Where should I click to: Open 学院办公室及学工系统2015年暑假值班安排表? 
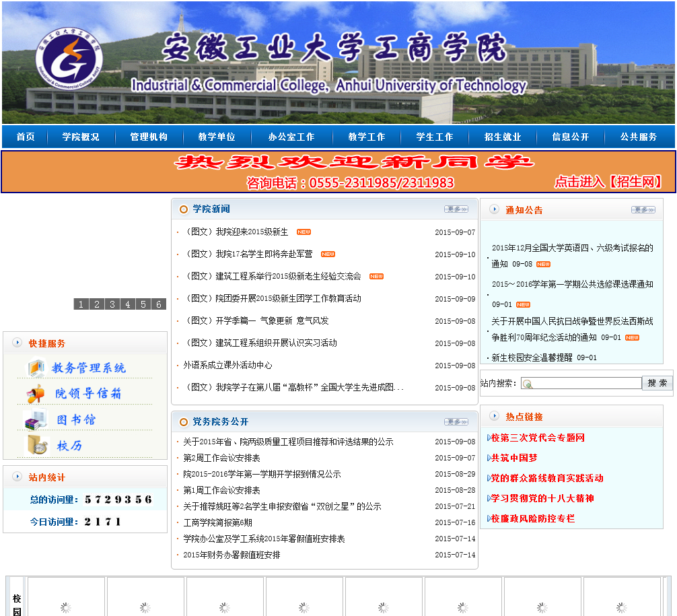pyautogui.click(x=264, y=539)
